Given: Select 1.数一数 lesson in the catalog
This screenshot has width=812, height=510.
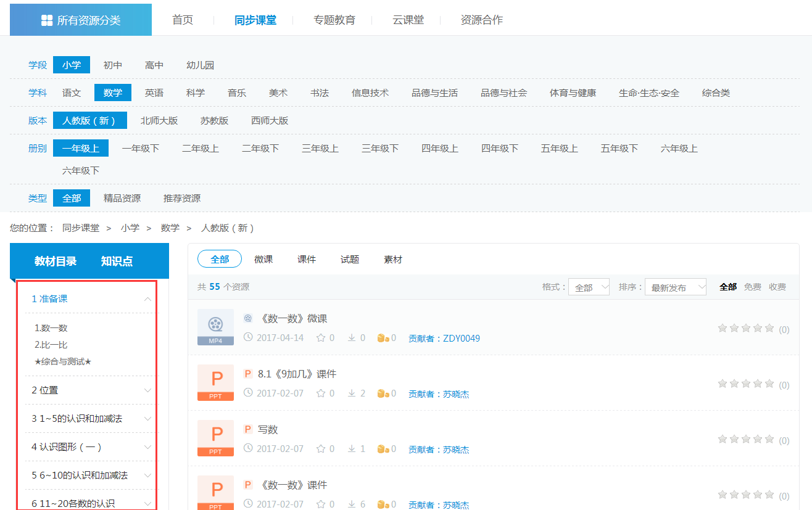Looking at the screenshot, I should tap(51, 328).
